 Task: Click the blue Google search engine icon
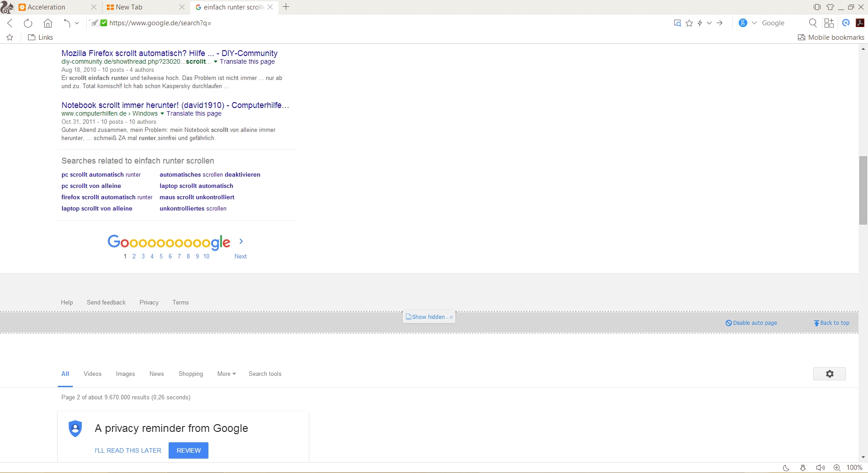tap(743, 23)
